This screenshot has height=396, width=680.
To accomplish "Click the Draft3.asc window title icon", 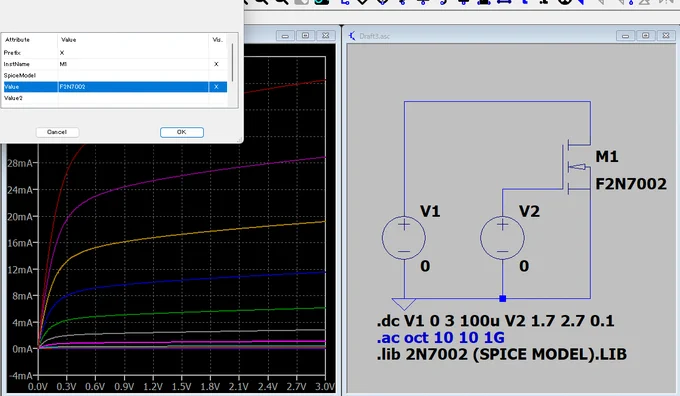I will [352, 36].
